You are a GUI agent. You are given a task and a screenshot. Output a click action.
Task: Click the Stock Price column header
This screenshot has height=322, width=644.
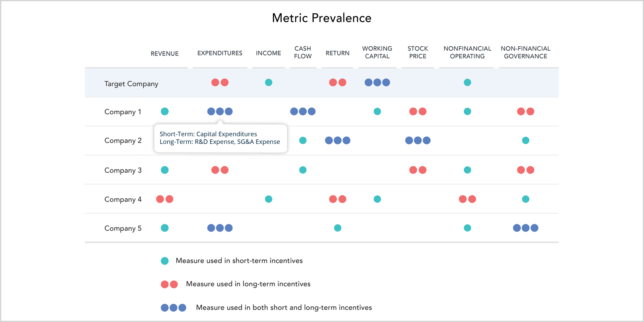pyautogui.click(x=418, y=52)
